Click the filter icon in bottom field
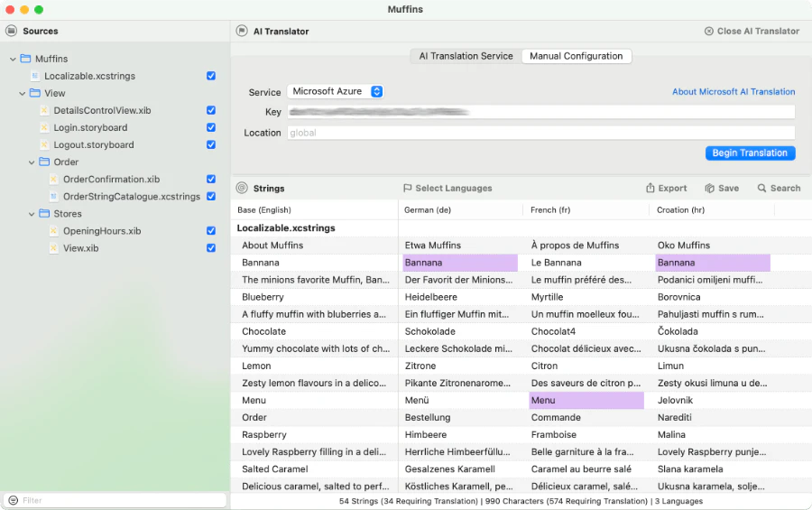The width and height of the screenshot is (812, 510). pyautogui.click(x=14, y=500)
